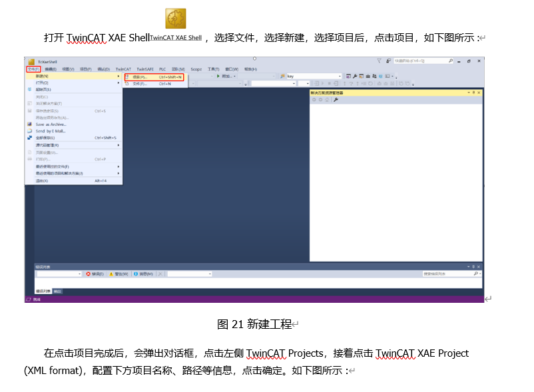The height and width of the screenshot is (392, 534).
Task: Click the wrench Properties icon in Solution Explorer
Action: 336,100
